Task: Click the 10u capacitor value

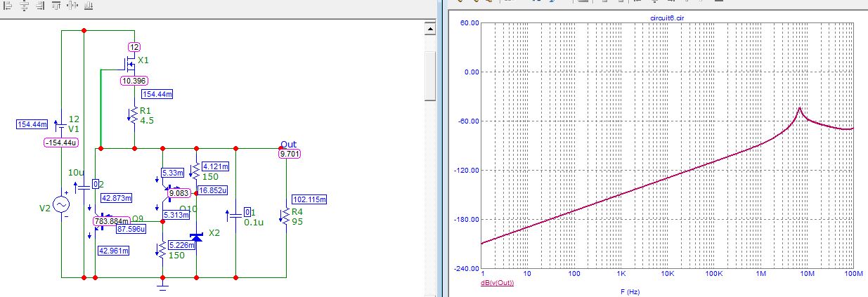Action: point(75,172)
